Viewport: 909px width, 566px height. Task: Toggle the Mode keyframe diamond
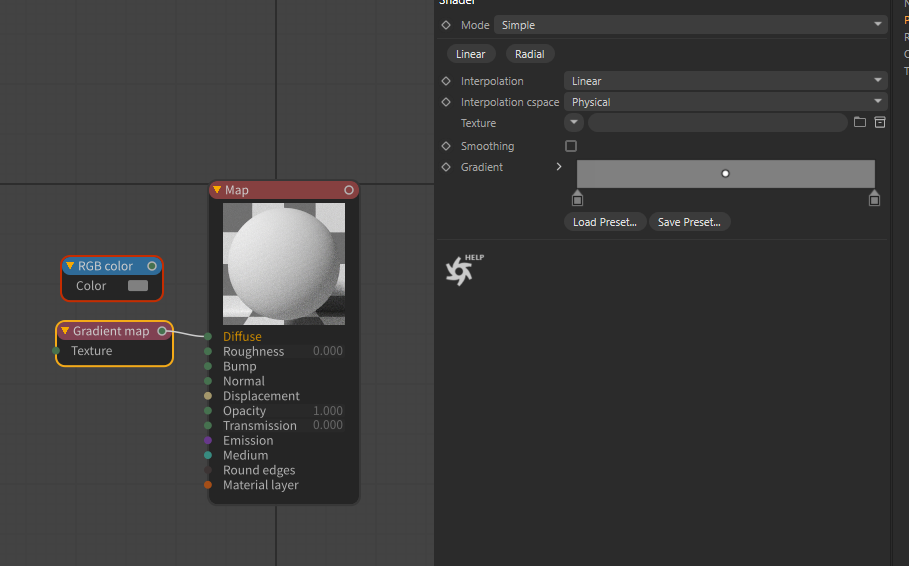tap(446, 25)
